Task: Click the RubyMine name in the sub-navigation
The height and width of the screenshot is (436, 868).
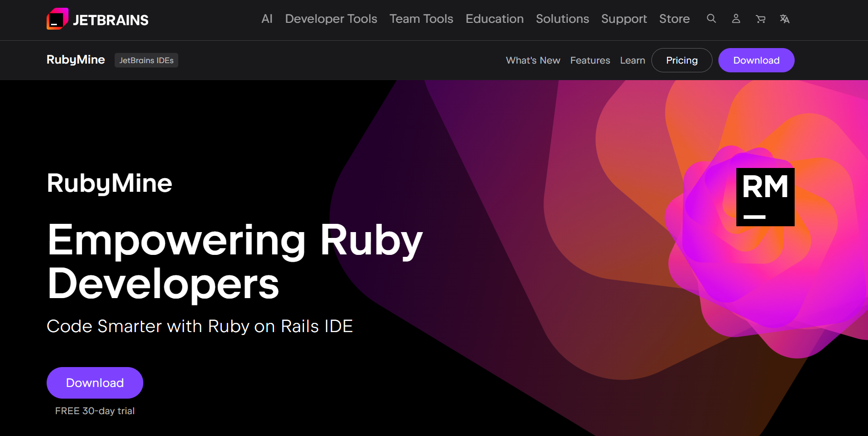Action: click(x=76, y=60)
